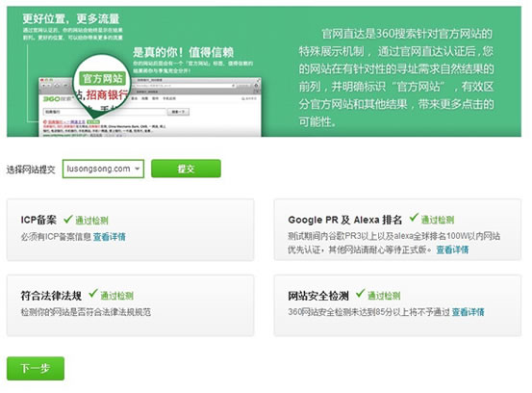Click the 官方网站 magnifier badge in banner
This screenshot has height=393, width=532.
103,78
